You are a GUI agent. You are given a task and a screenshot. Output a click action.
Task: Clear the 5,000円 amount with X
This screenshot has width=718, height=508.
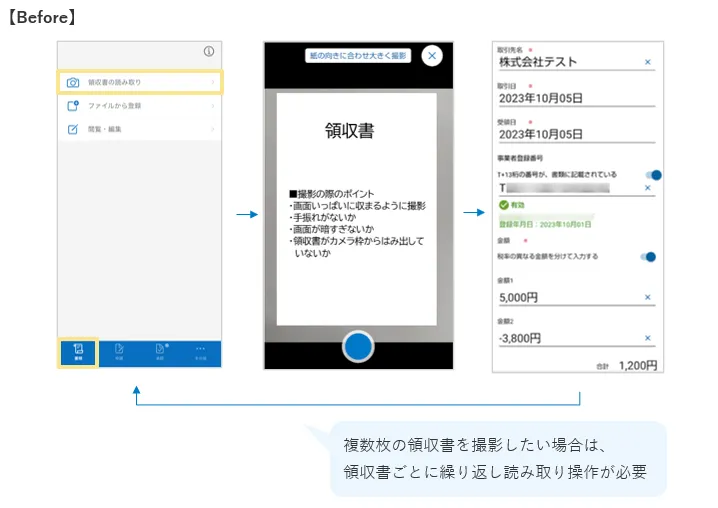(647, 297)
